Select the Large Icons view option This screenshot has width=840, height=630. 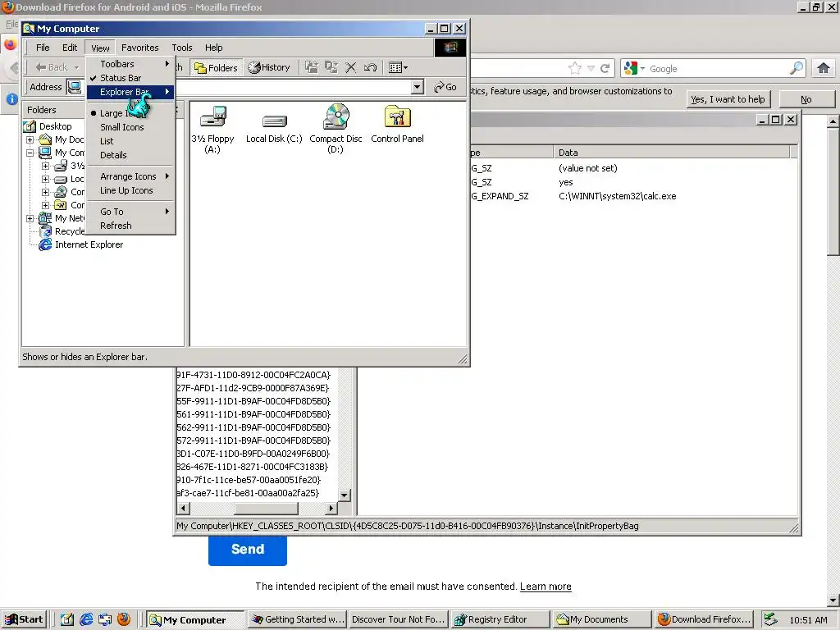(x=130, y=113)
